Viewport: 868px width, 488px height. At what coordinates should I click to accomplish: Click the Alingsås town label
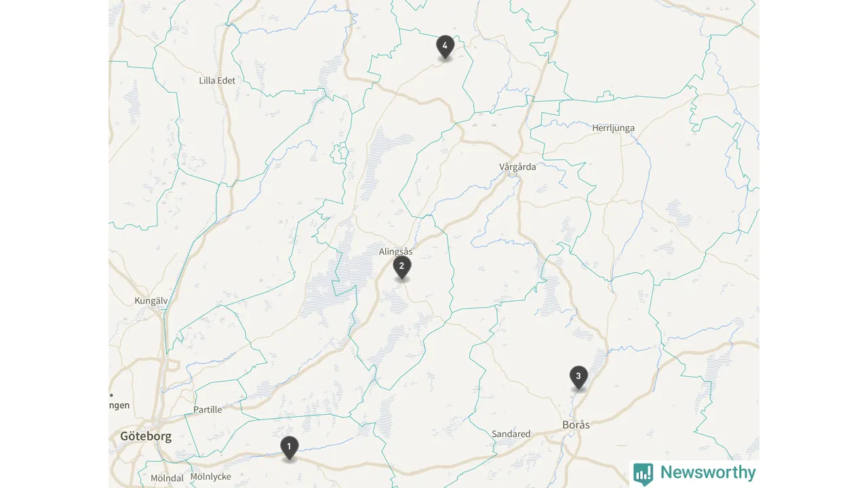click(396, 251)
